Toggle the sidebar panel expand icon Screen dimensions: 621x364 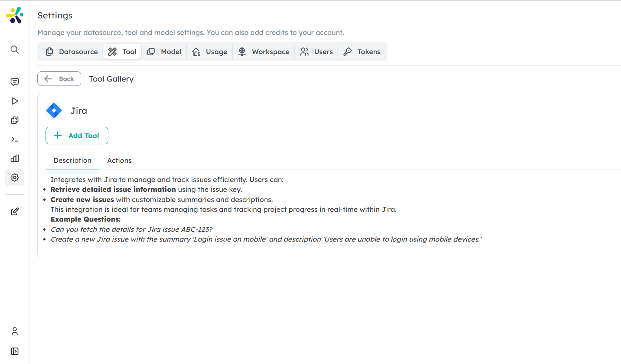(x=15, y=351)
